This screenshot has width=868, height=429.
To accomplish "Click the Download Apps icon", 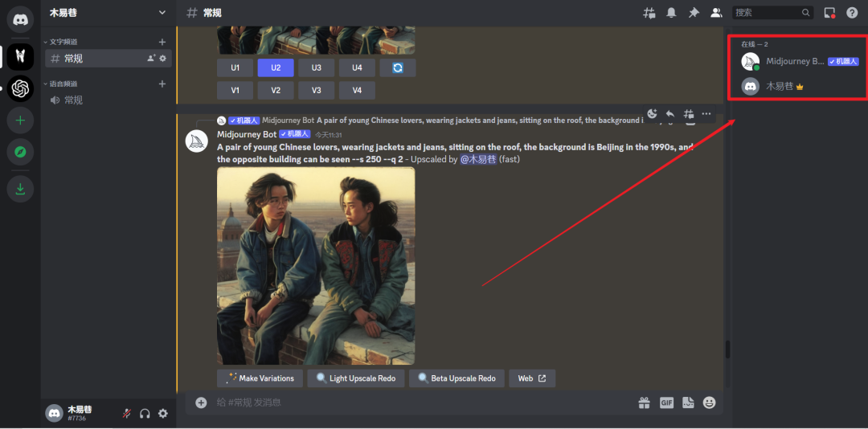I will click(20, 189).
